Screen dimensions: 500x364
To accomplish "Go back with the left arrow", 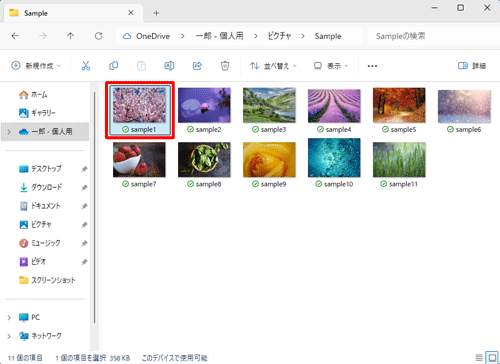I will [x=15, y=36].
